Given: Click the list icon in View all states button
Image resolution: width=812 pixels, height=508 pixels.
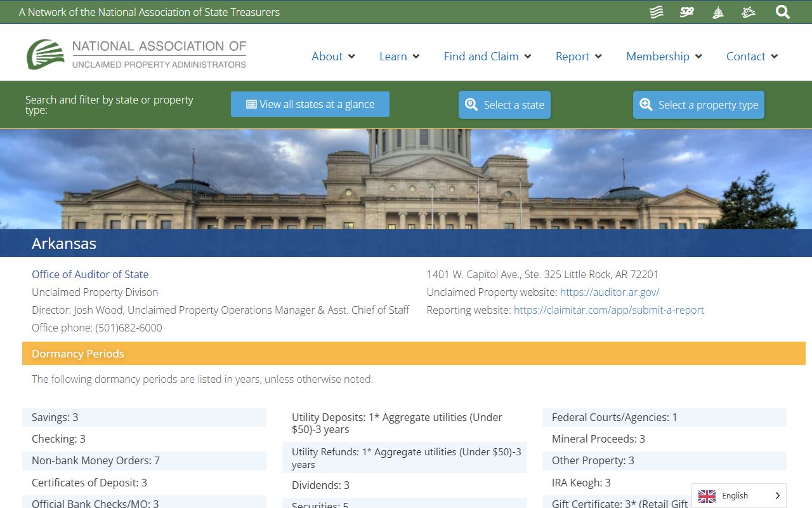Looking at the screenshot, I should pyautogui.click(x=251, y=104).
